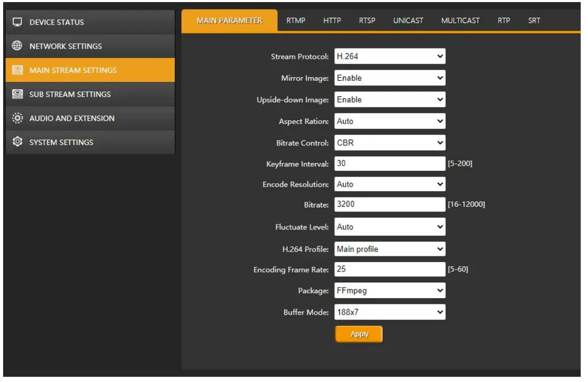Screen dimensions: 588x382
Task: Click the [16-12000] bitrate range text
Action: click(467, 204)
